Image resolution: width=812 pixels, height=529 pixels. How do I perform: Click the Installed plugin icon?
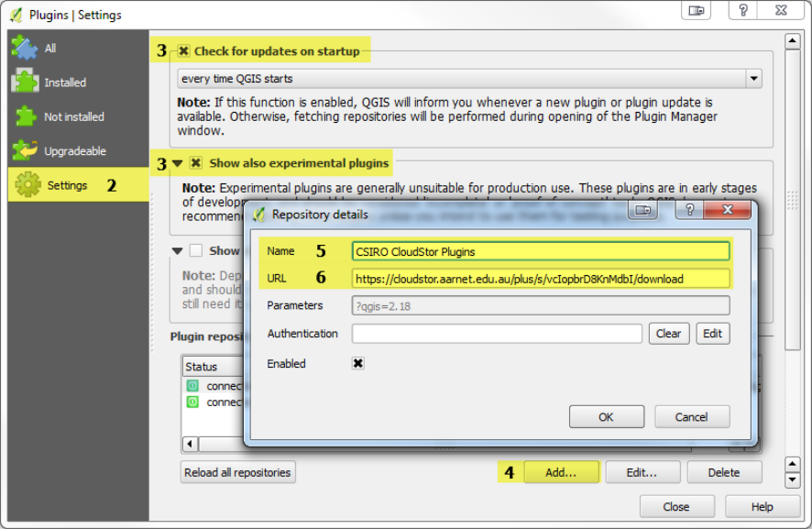(25, 82)
